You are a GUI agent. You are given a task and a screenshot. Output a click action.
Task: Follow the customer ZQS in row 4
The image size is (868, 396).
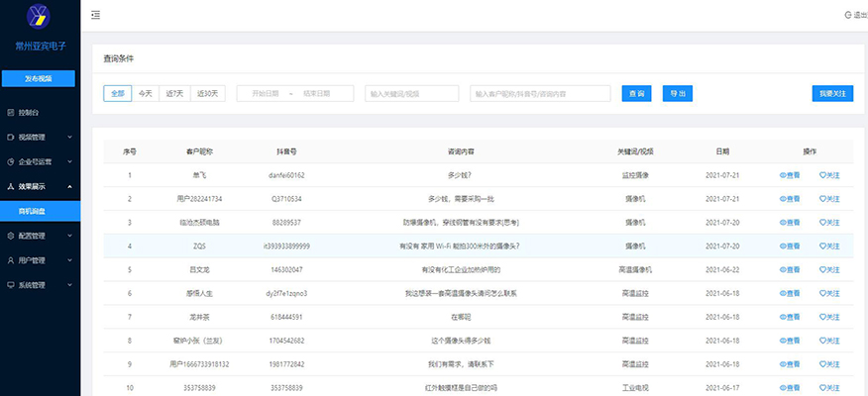829,245
